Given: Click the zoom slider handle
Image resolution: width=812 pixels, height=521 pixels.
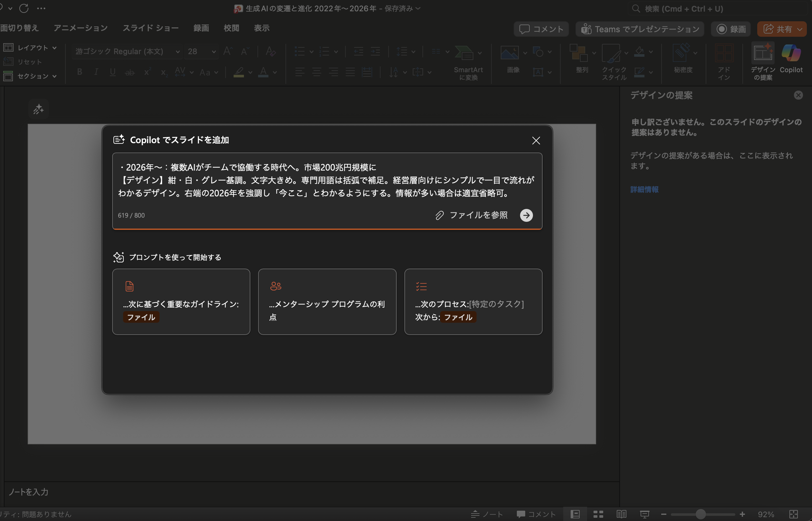Looking at the screenshot, I should tap(701, 514).
